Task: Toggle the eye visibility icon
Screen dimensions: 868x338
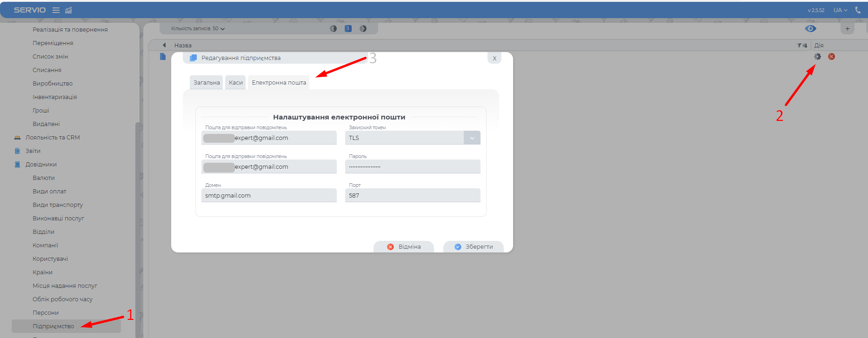Action: click(x=810, y=29)
